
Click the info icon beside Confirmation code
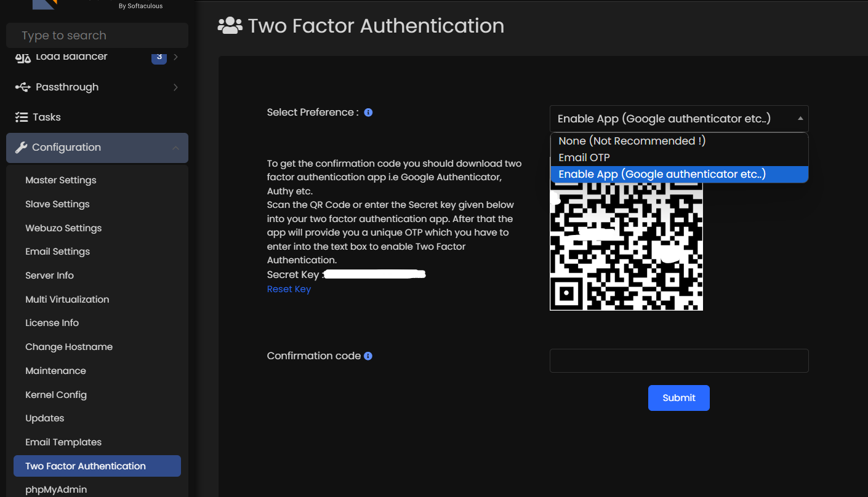tap(368, 356)
